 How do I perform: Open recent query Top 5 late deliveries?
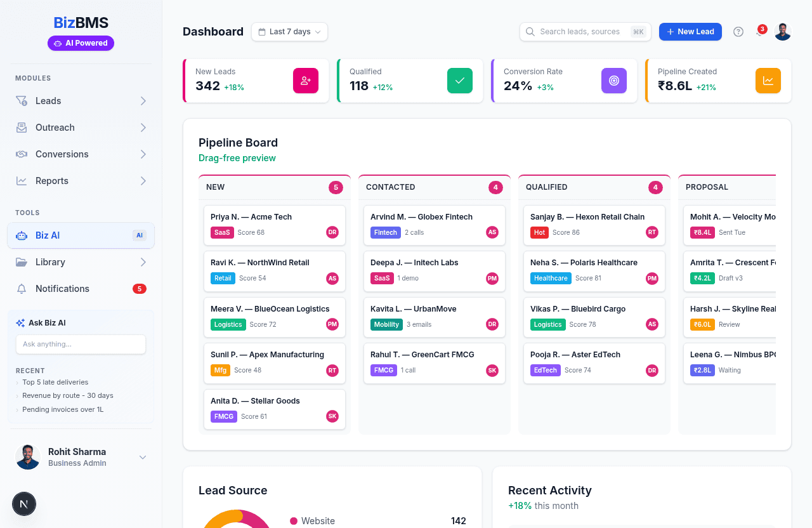pyautogui.click(x=55, y=382)
